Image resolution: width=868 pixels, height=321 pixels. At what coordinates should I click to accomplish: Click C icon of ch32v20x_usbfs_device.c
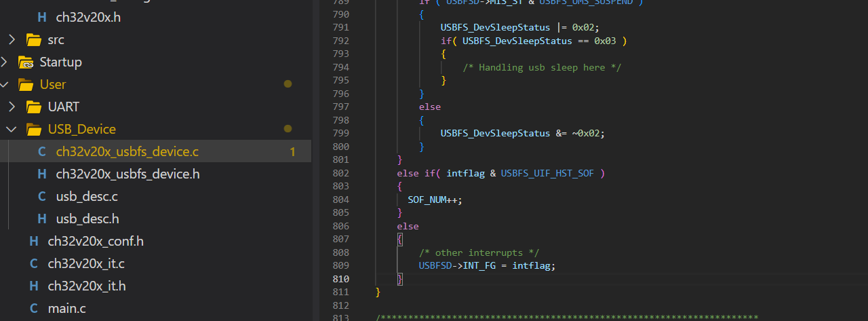point(42,151)
